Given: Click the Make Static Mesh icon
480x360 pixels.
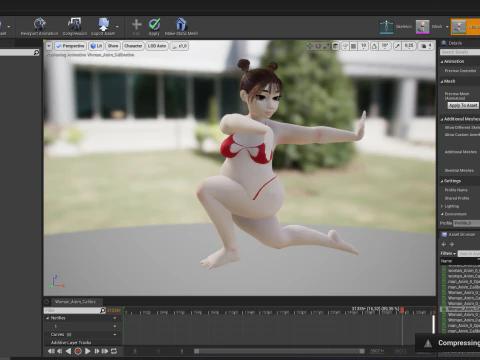Looking at the screenshot, I should (181, 24).
